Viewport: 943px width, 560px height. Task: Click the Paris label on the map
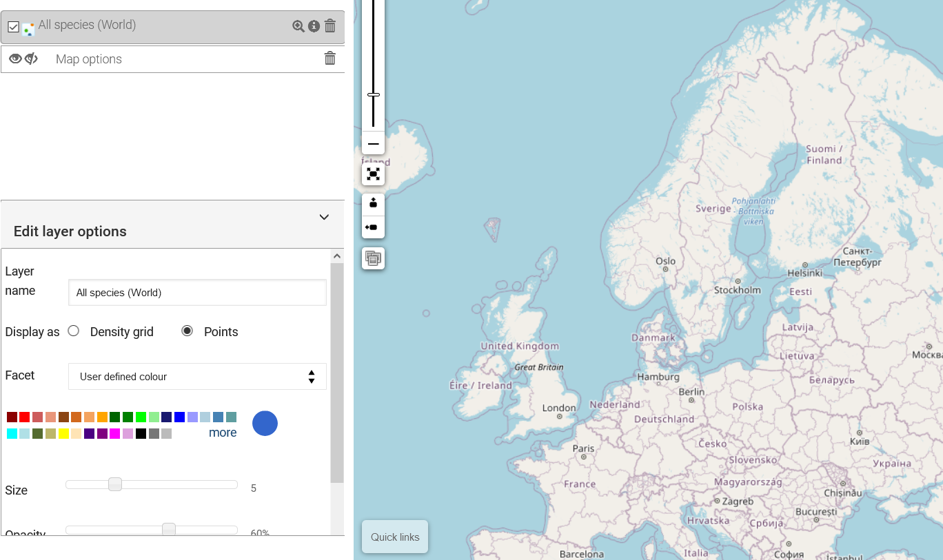[x=583, y=448]
